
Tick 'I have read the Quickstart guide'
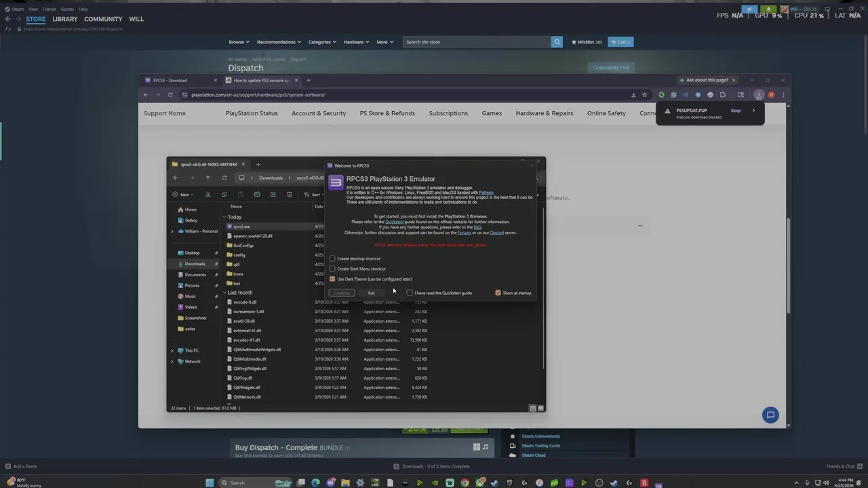410,293
